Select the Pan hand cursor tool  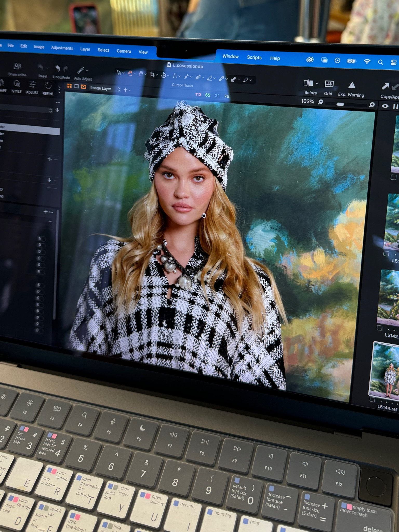pyautogui.click(x=130, y=73)
